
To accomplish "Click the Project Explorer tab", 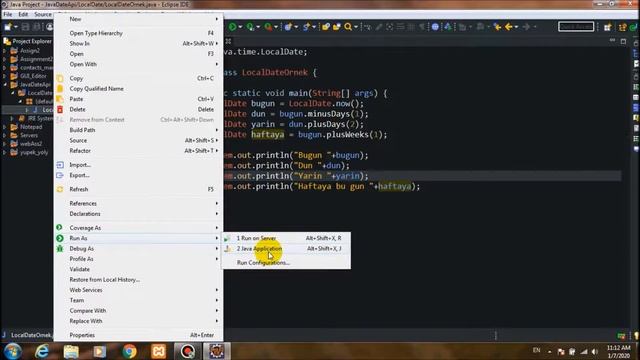I will tap(28, 41).
